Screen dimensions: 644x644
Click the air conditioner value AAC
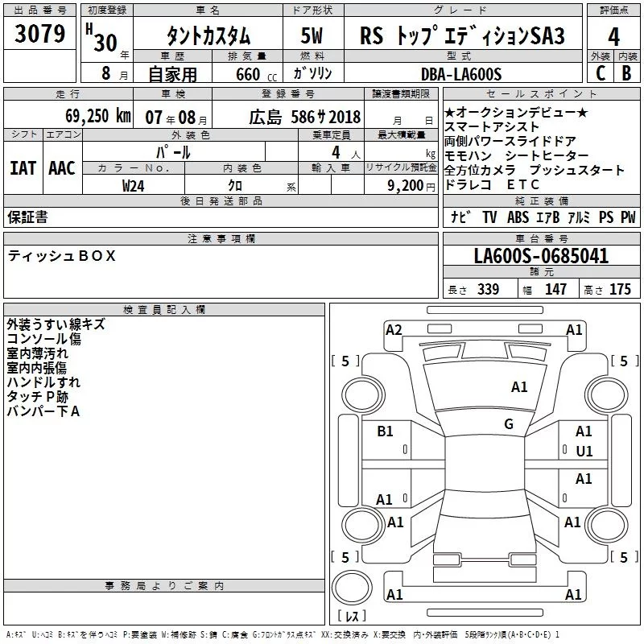pos(62,168)
